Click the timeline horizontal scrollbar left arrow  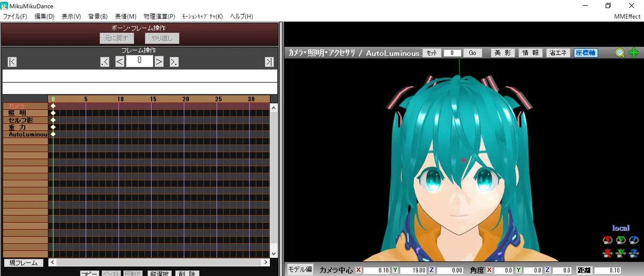click(x=52, y=263)
